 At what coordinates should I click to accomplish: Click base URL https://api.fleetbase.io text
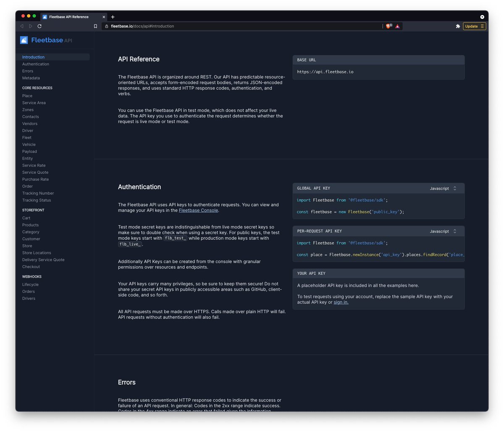click(x=325, y=72)
